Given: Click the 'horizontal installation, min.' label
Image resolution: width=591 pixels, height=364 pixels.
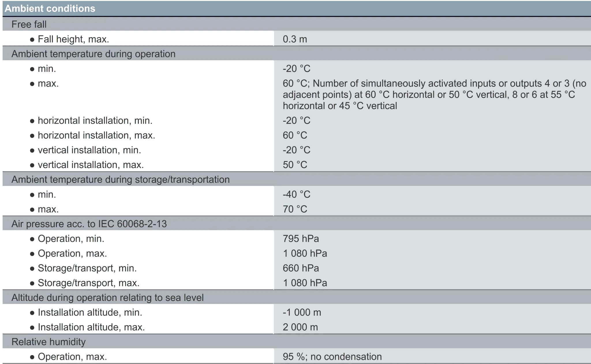Looking at the screenshot, I should click(95, 120).
